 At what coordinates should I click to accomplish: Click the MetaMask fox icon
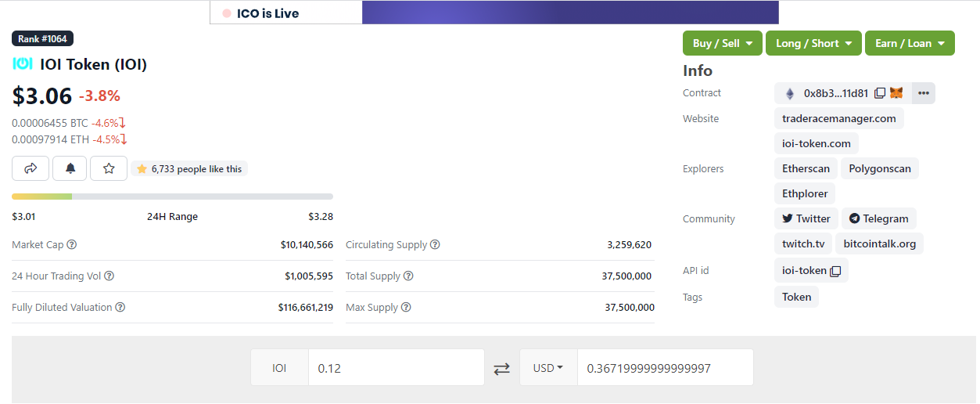coord(896,93)
